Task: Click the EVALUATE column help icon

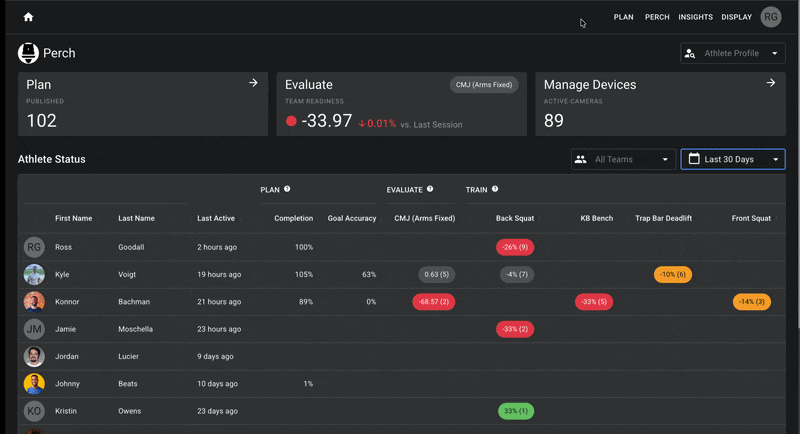Action: coord(430,189)
